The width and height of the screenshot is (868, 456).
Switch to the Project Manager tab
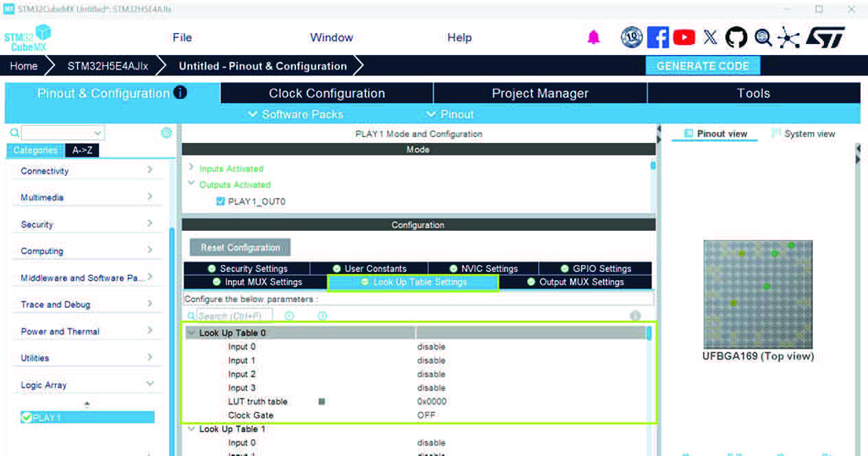click(x=540, y=93)
